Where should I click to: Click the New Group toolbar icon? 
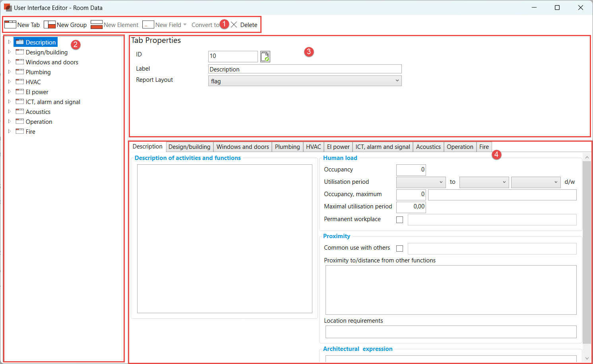tap(50, 25)
